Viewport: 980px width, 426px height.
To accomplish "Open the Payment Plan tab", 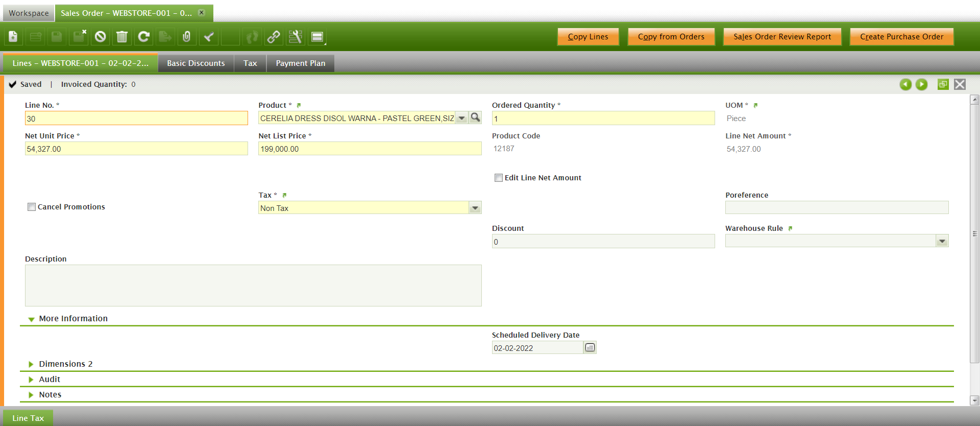I will 300,63.
